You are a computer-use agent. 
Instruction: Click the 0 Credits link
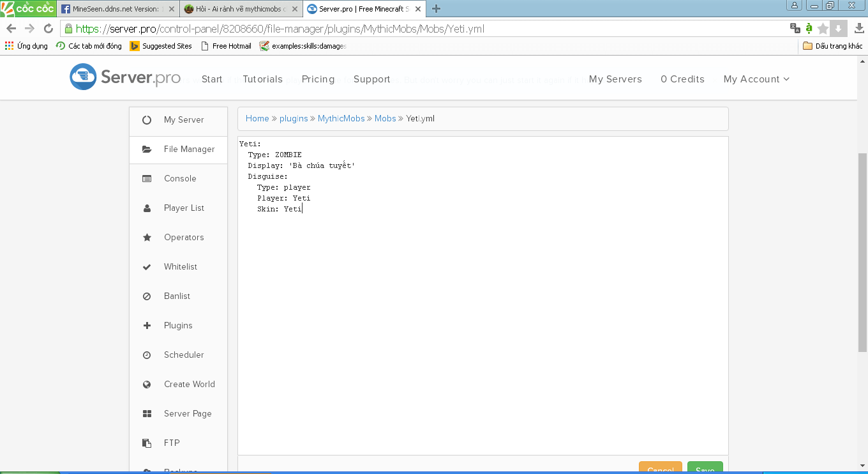point(682,79)
